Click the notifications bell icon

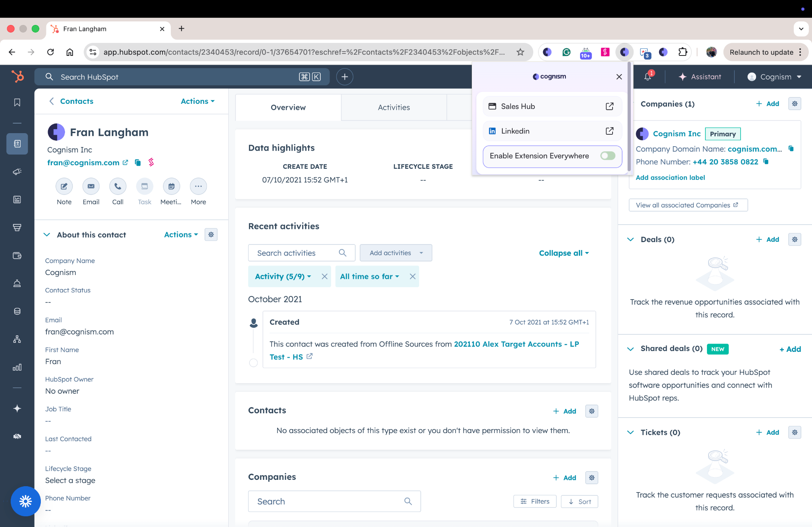tap(647, 76)
